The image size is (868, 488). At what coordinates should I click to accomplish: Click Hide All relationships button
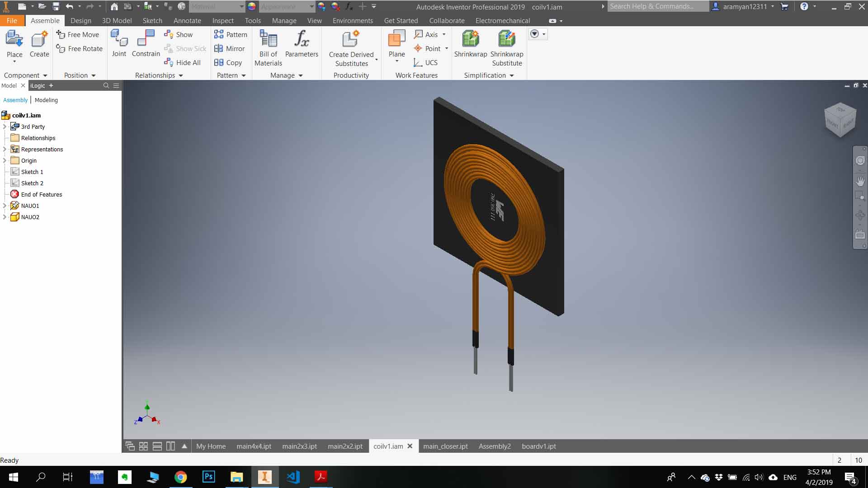click(183, 62)
